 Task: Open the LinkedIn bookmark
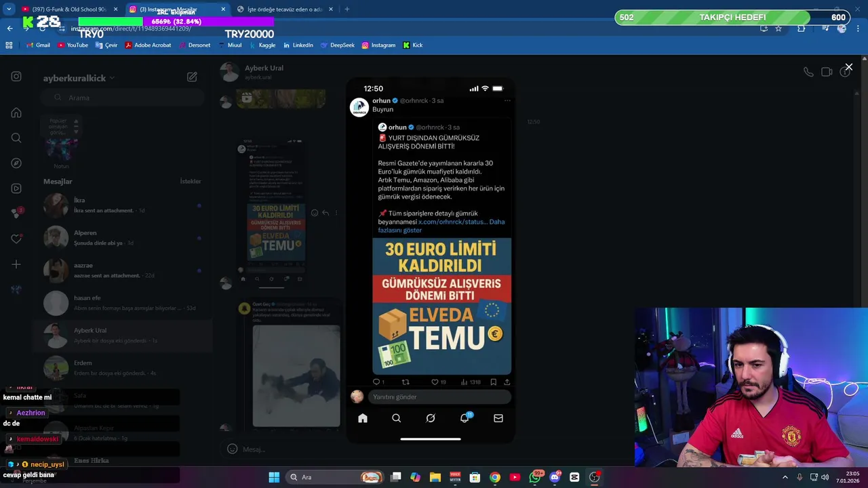[x=298, y=45]
